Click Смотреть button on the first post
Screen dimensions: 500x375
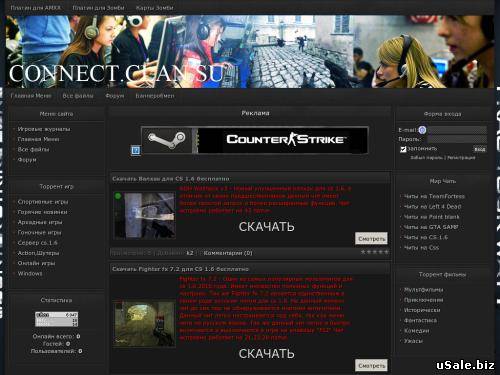(371, 239)
